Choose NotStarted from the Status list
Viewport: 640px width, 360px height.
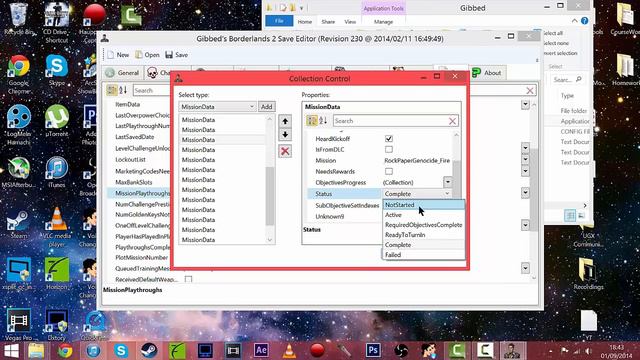(x=424, y=205)
